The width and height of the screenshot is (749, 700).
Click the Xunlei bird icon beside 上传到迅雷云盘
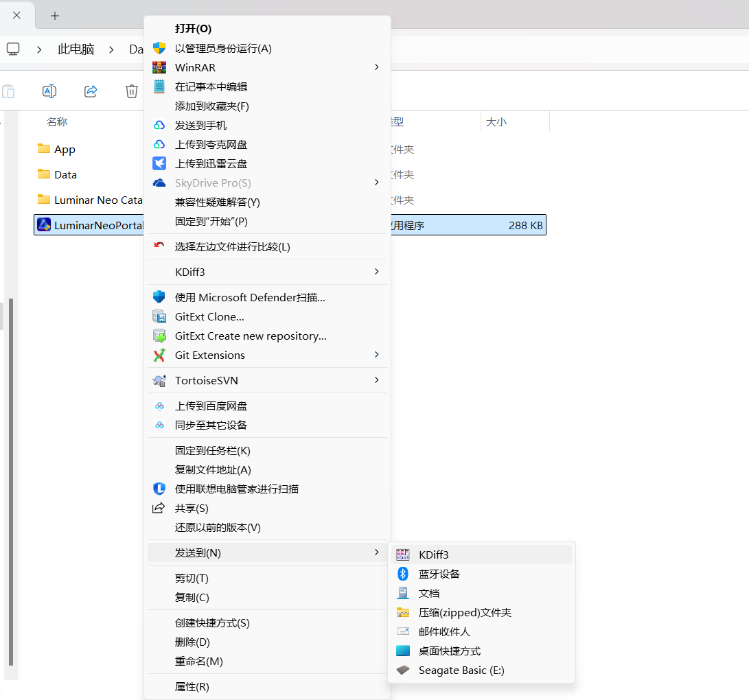coord(159,163)
